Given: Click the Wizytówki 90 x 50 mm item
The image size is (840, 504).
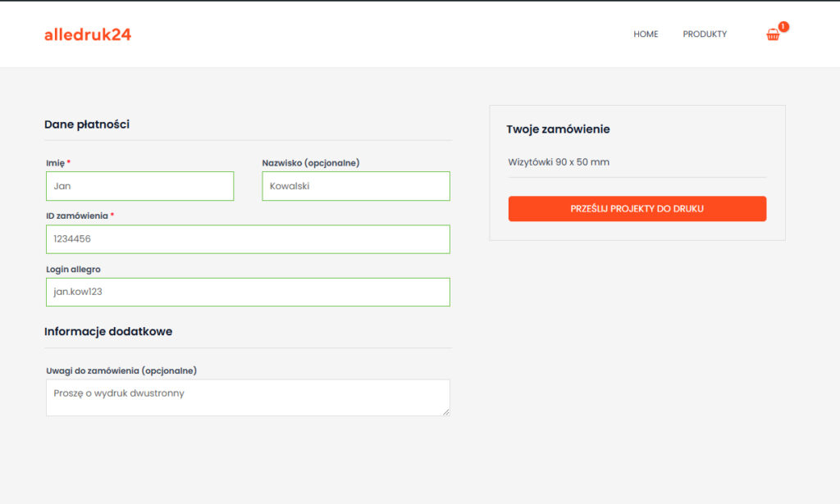Looking at the screenshot, I should pyautogui.click(x=559, y=162).
